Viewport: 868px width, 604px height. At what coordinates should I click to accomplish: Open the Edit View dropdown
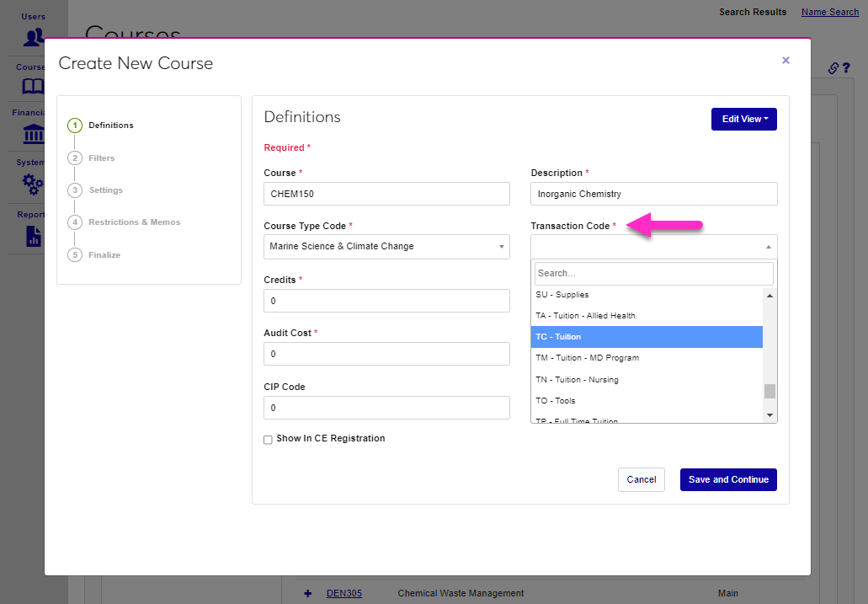pyautogui.click(x=743, y=119)
